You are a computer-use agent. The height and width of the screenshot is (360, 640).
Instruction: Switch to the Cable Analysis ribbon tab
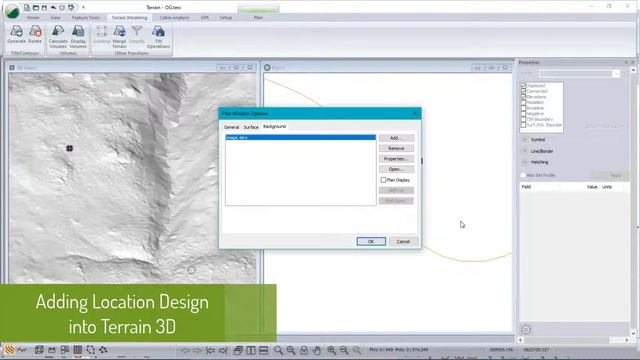click(174, 18)
